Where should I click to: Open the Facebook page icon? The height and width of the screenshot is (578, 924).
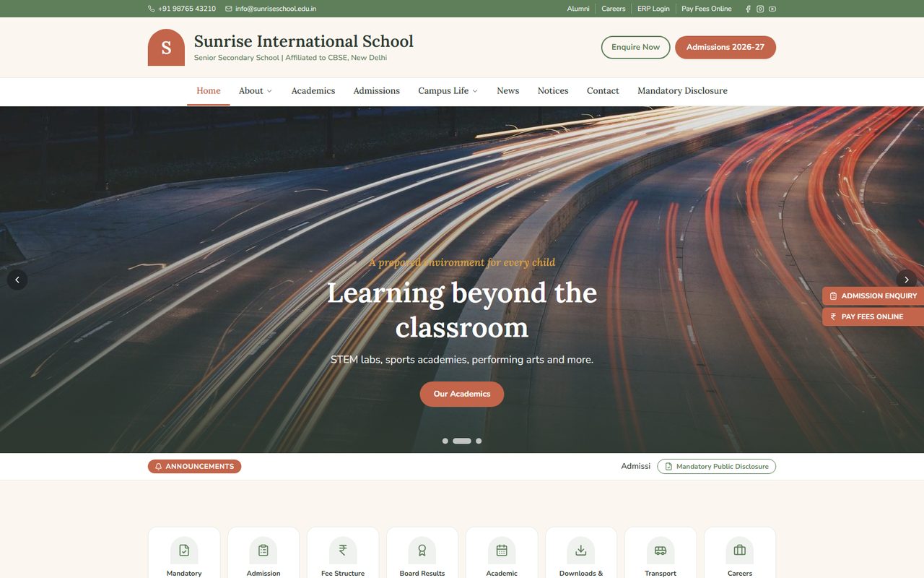(x=748, y=9)
